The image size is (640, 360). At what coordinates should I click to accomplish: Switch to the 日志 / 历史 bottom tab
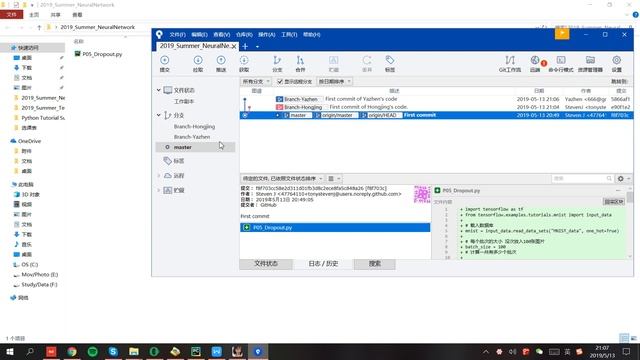click(323, 264)
